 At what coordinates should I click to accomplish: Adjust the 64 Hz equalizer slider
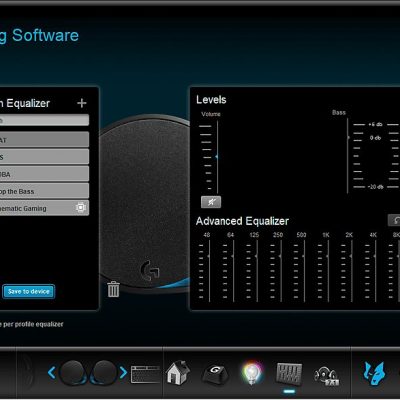tap(233, 271)
